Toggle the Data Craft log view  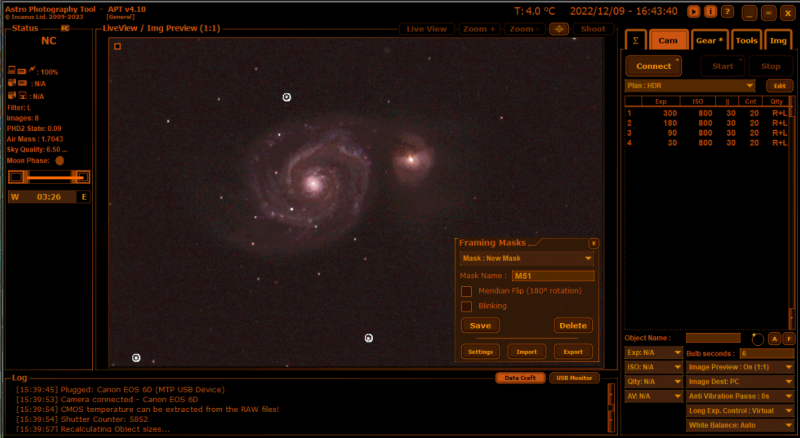coord(519,378)
